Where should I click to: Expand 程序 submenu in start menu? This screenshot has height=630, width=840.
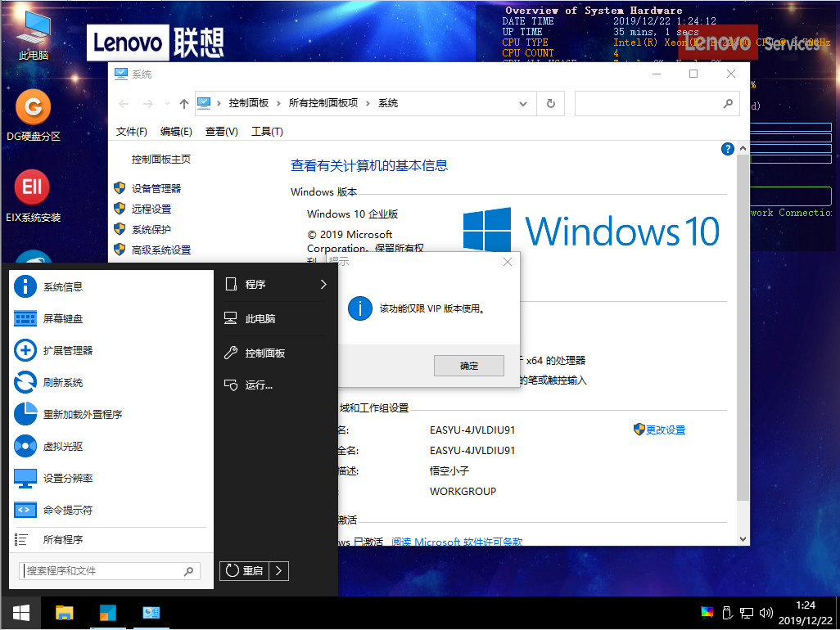tap(275, 284)
